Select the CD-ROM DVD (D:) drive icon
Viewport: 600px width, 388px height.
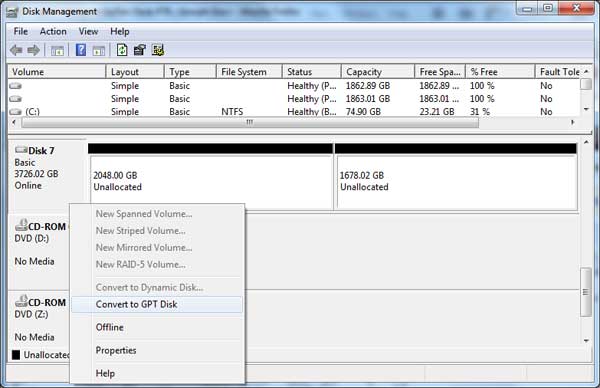click(x=21, y=225)
